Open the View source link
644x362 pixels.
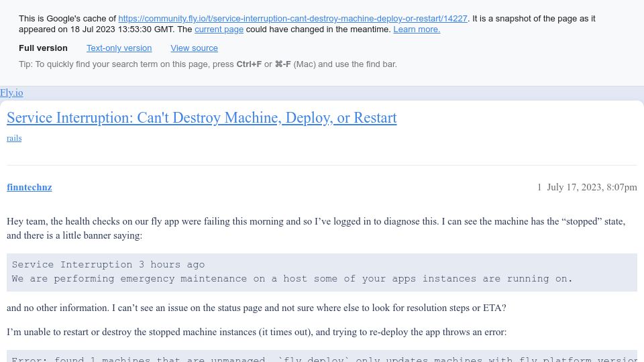point(195,48)
